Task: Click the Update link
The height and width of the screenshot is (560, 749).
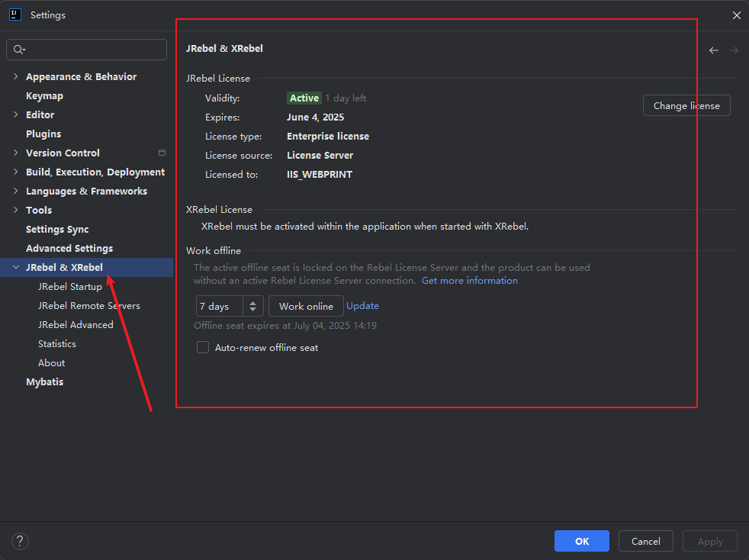Action: click(362, 306)
